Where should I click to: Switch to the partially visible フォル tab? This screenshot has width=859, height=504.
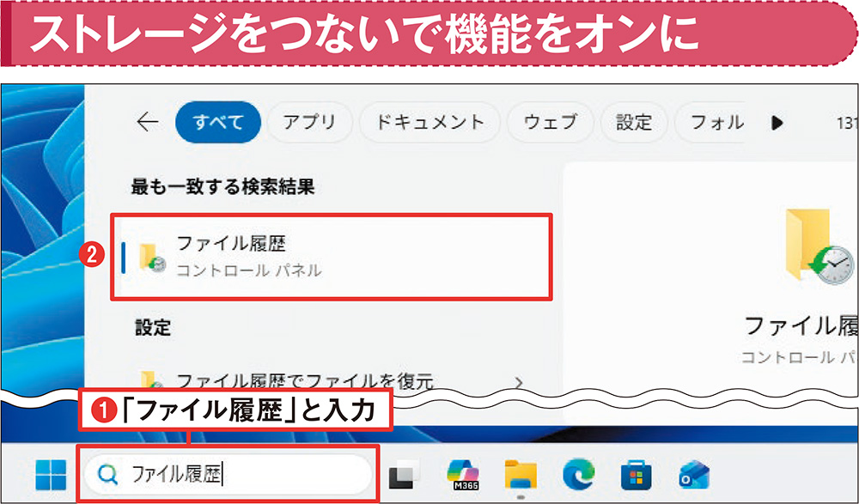pyautogui.click(x=710, y=122)
